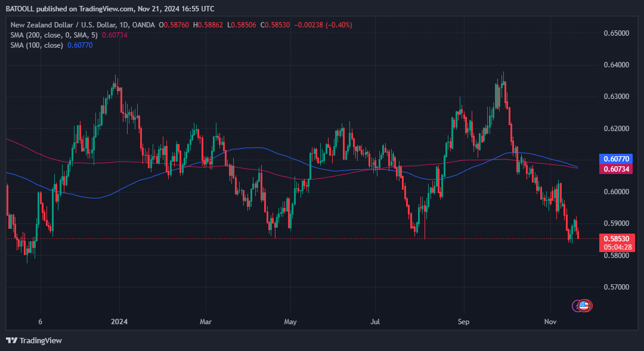Click the OANDA data source label
This screenshot has width=644, height=351.
coord(143,25)
